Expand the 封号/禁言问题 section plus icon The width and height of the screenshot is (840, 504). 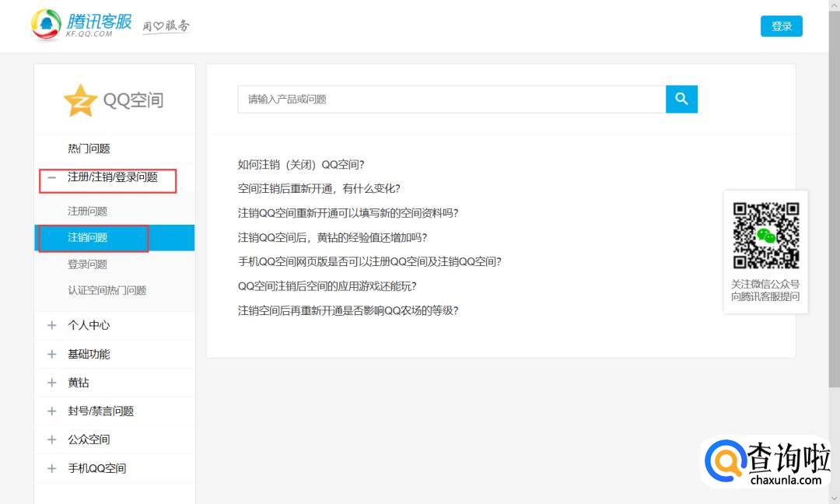[x=52, y=411]
